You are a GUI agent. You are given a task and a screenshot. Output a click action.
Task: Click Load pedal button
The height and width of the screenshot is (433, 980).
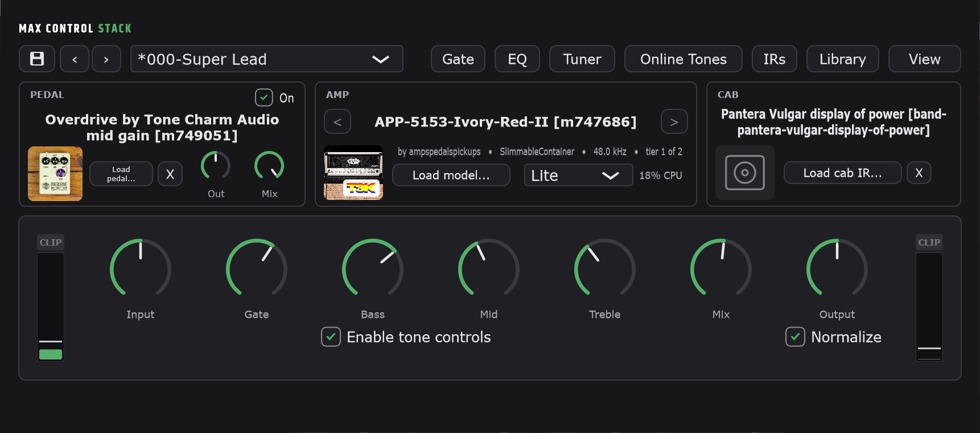pos(121,174)
